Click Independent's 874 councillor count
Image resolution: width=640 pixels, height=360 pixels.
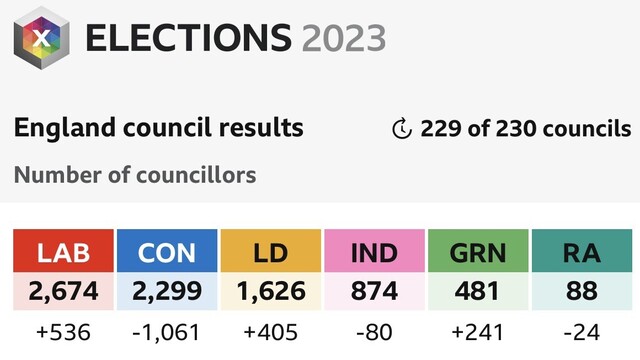tap(374, 291)
